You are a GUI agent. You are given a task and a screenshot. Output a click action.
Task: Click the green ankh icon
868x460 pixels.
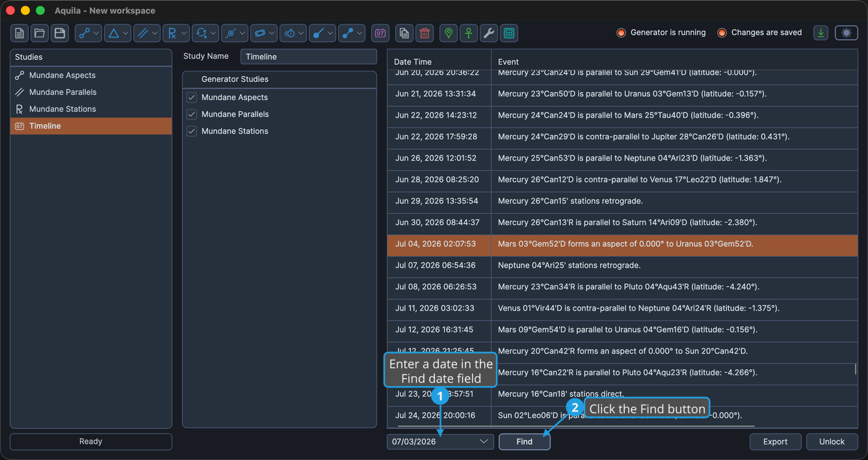[469, 33]
